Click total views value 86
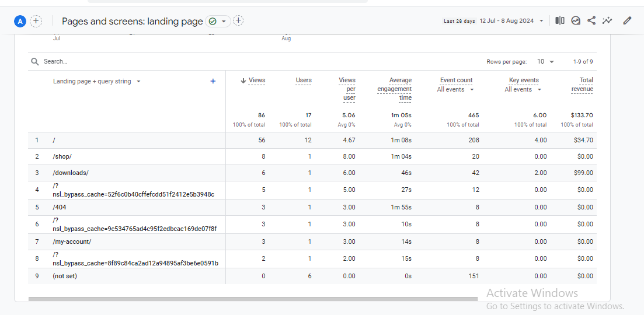This screenshot has width=644, height=315. 261,116
